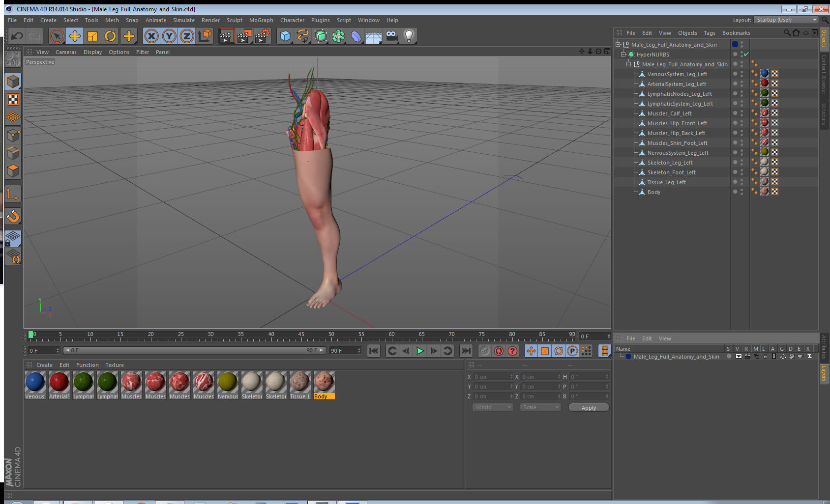Viewport: 830px width, 504px height.
Task: Click the X position input field
Action: coord(493,377)
